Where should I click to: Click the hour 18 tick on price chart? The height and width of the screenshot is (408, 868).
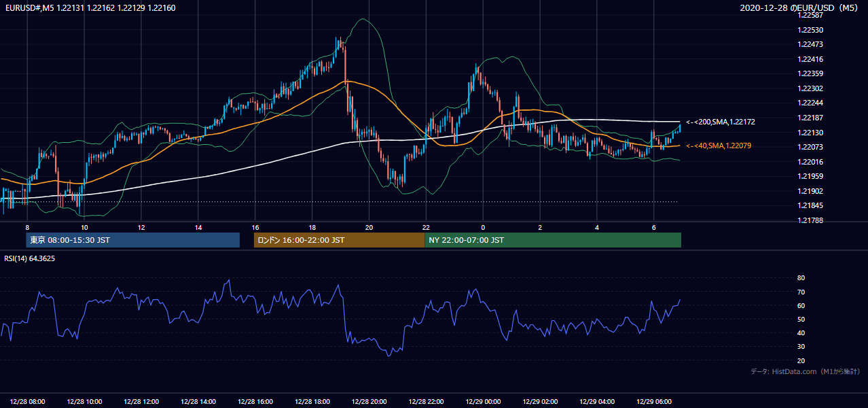[312, 226]
